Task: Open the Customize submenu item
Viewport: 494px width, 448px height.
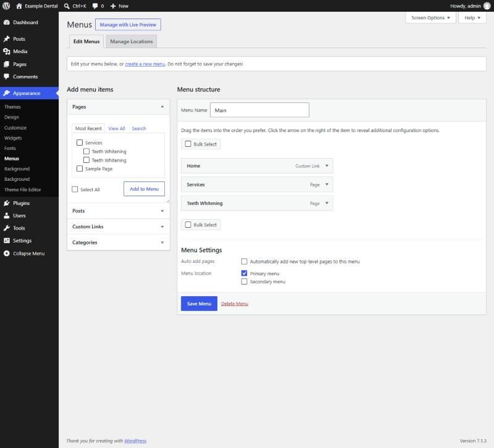Action: [x=15, y=128]
